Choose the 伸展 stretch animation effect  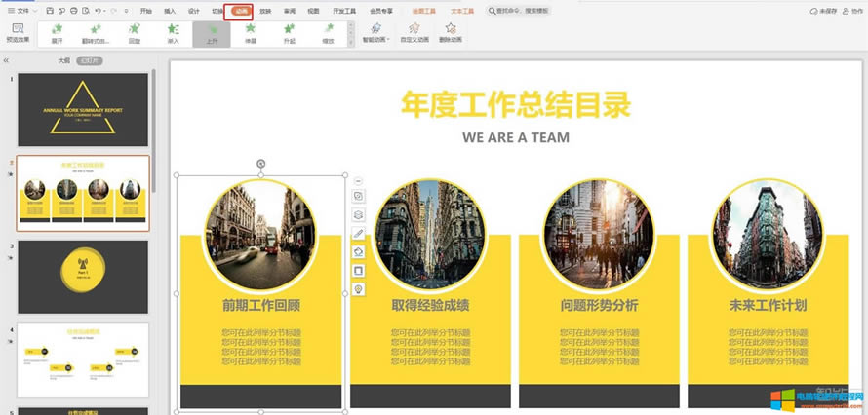[x=251, y=35]
